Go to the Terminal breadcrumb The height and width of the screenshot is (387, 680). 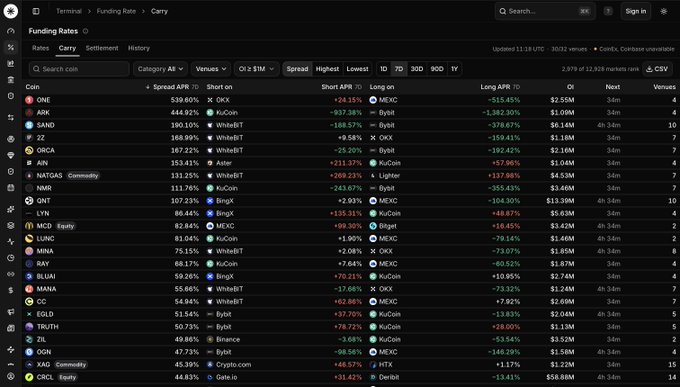point(69,11)
